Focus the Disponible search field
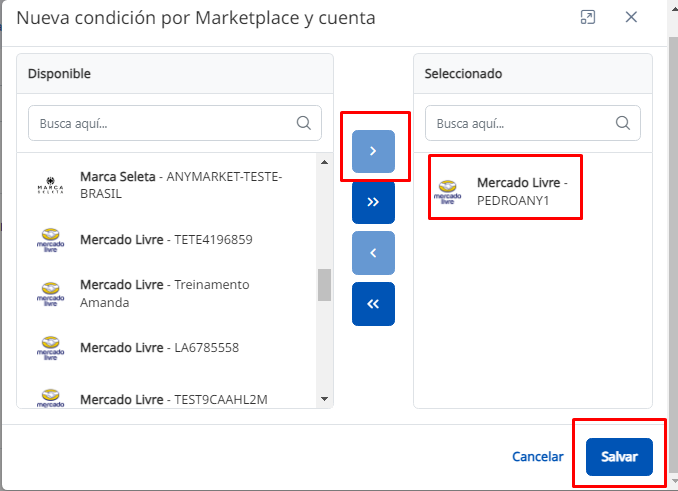The image size is (678, 491). (x=175, y=123)
